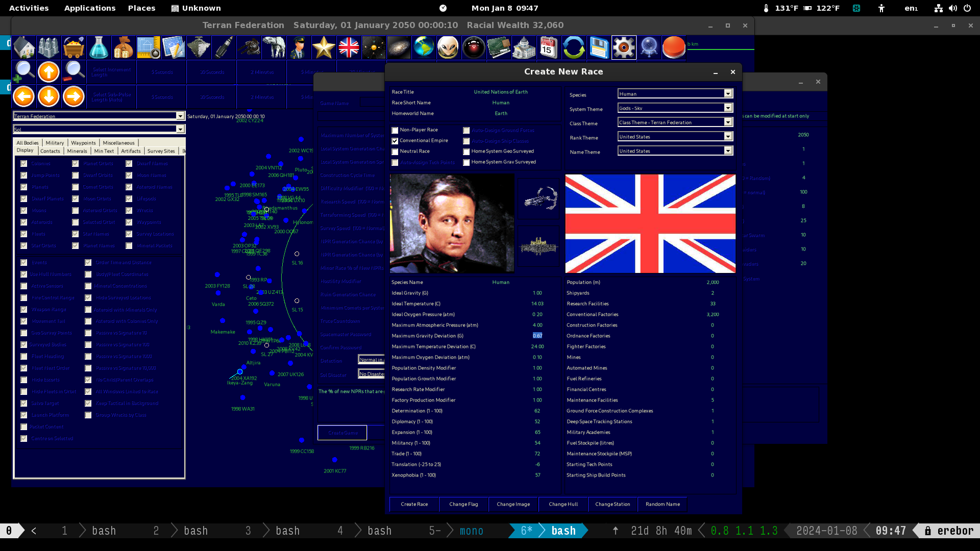The image size is (980, 551).
Task: Click the walker ground forces icon
Action: (x=274, y=47)
